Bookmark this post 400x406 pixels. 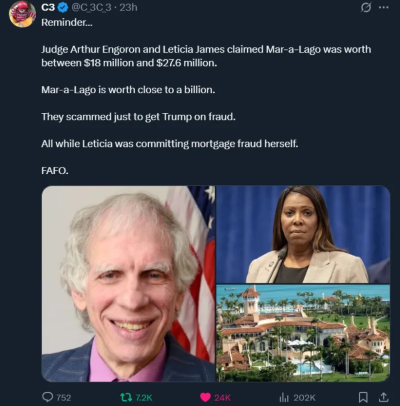tap(363, 397)
